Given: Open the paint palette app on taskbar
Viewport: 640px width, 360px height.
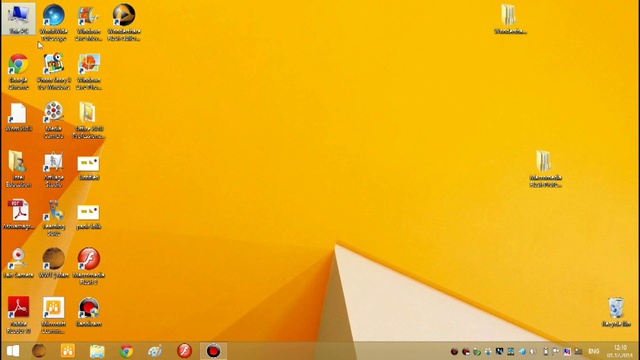Looking at the screenshot, I should (155, 351).
